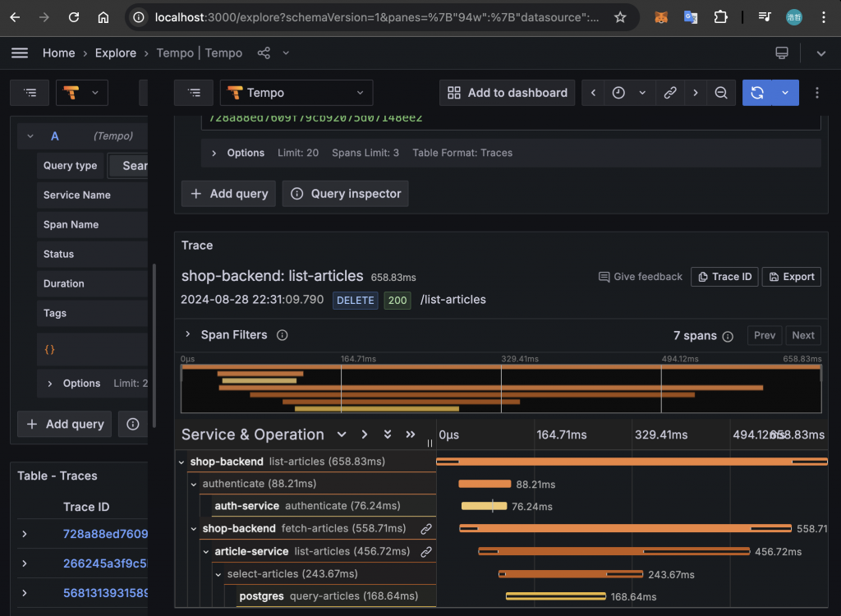
Task: Open left pane query outline icon
Action: click(x=30, y=93)
